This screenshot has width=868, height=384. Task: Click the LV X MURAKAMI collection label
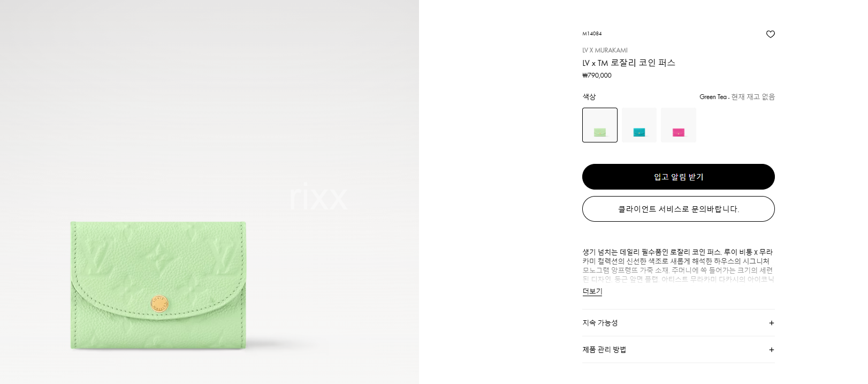click(605, 50)
